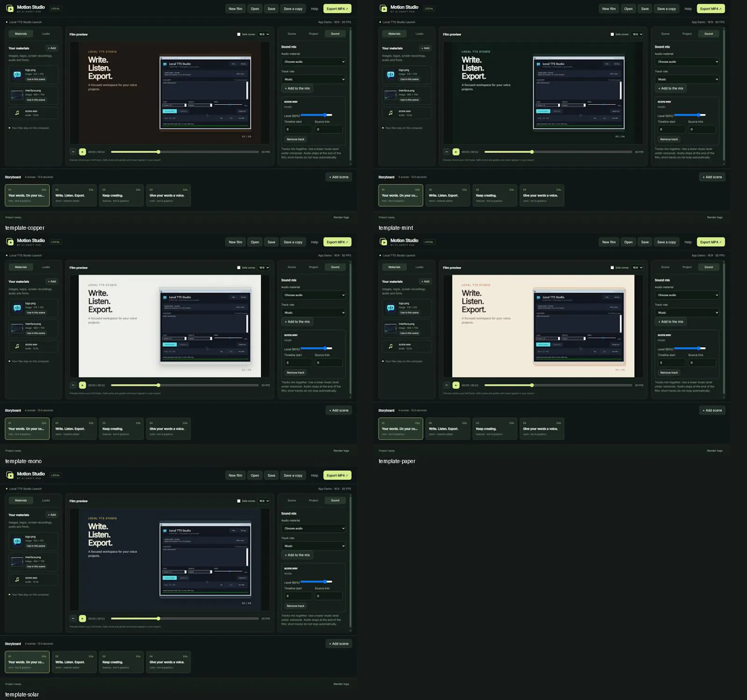Open Render logs link in template-mint
This screenshot has height=700, width=747.
714,217
